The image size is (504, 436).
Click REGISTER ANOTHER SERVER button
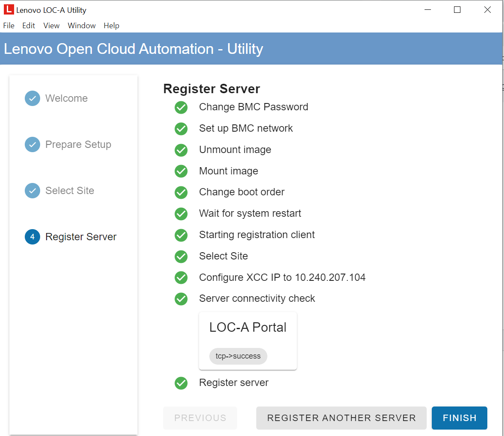(341, 418)
